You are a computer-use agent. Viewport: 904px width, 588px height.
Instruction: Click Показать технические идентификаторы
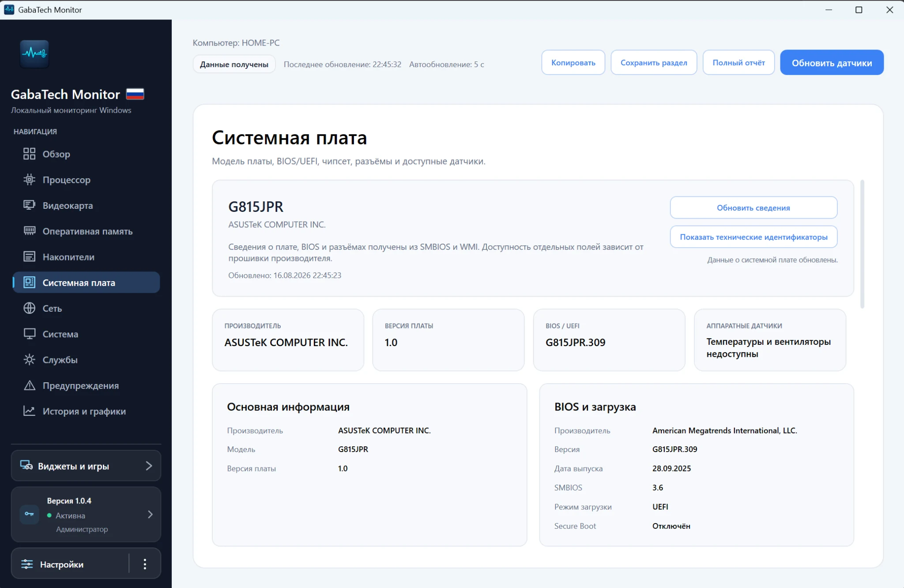pos(753,237)
